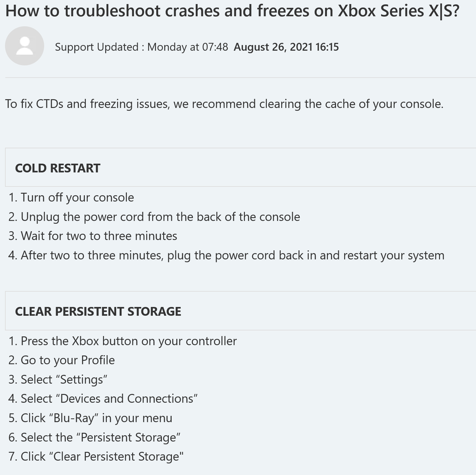Click the Blu-Ray in your menu step
This screenshot has width=476, height=475.
click(91, 418)
